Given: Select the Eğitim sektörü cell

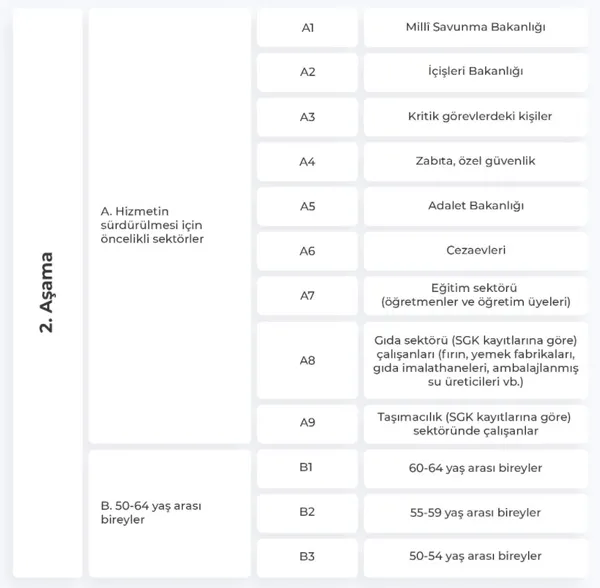Looking at the screenshot, I should coord(476,296).
